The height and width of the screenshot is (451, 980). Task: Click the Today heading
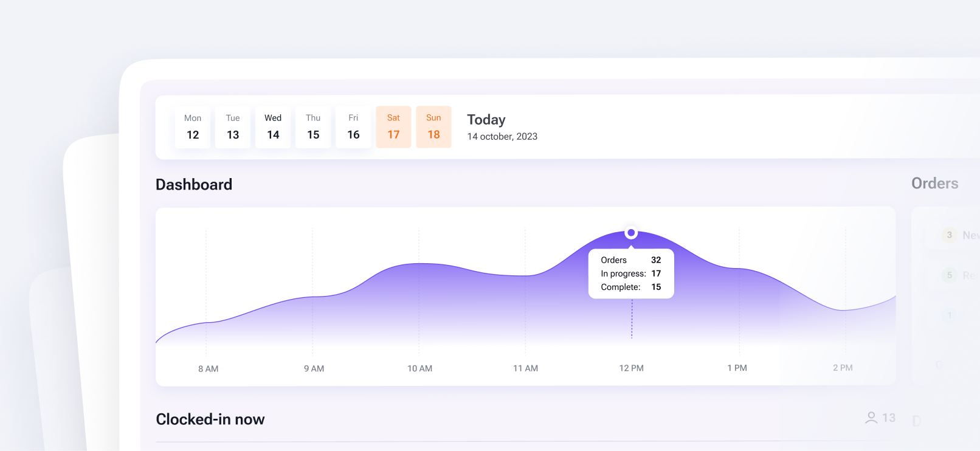(x=486, y=120)
